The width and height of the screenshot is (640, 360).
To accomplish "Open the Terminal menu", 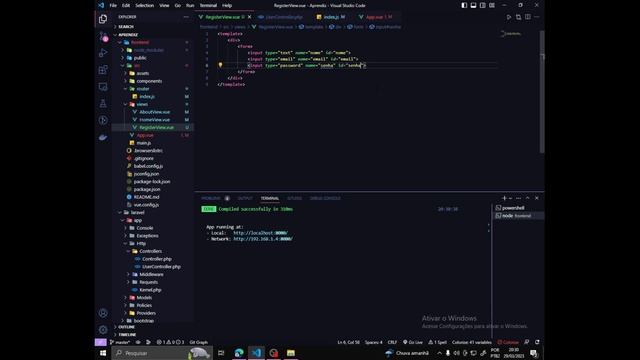I will pyautogui.click(x=208, y=5).
